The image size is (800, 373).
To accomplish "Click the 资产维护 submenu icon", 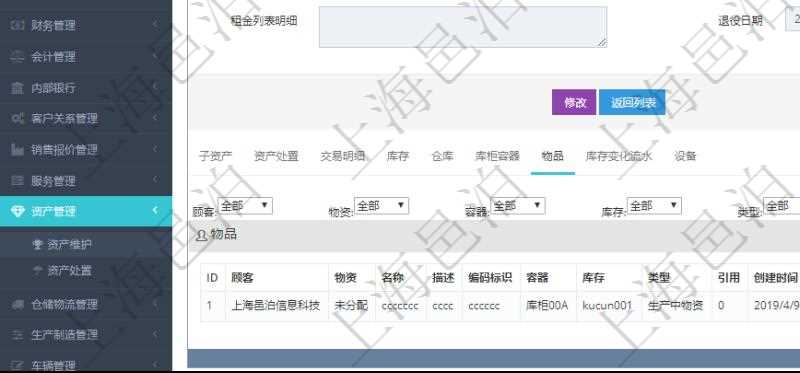I will tap(37, 244).
